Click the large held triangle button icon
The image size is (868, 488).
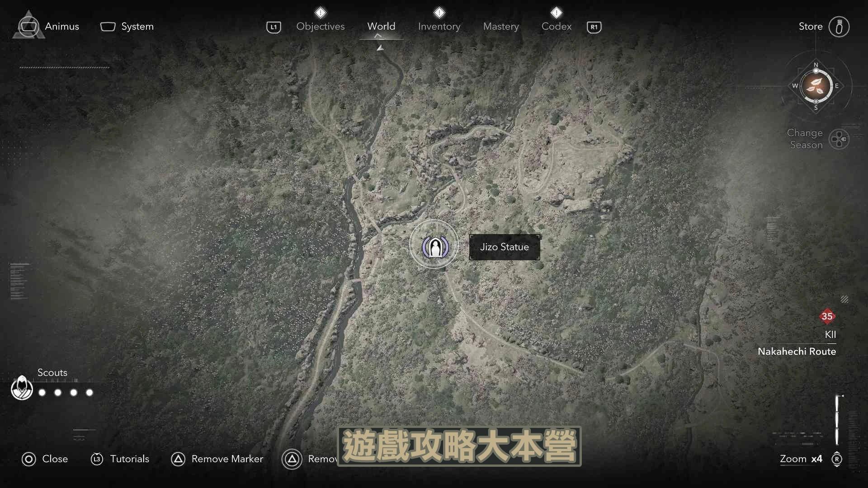292,459
